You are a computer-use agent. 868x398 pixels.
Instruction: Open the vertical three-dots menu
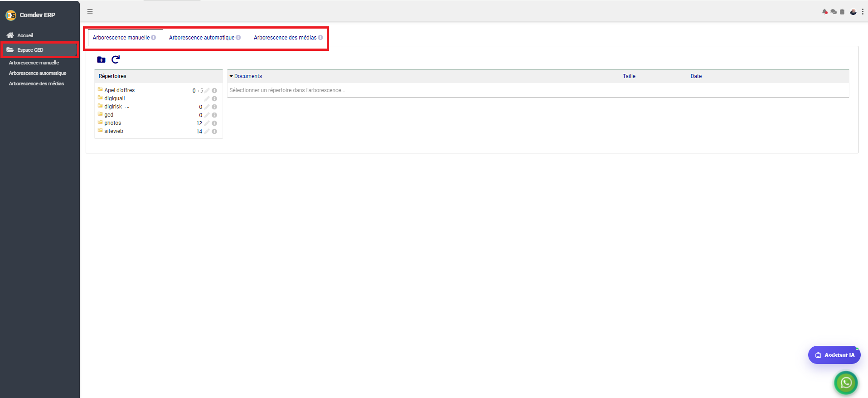[x=863, y=12]
